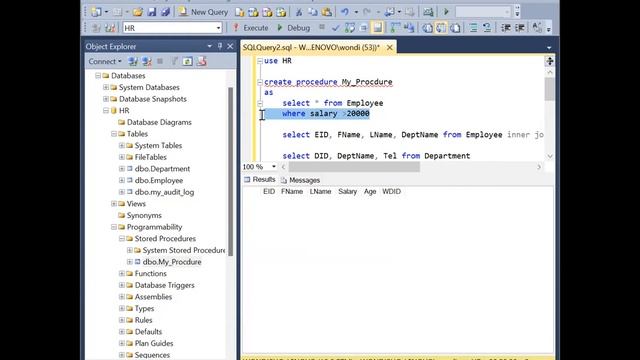This screenshot has width=640, height=360.
Task: Start debugging with the Debug button
Action: [x=293, y=28]
